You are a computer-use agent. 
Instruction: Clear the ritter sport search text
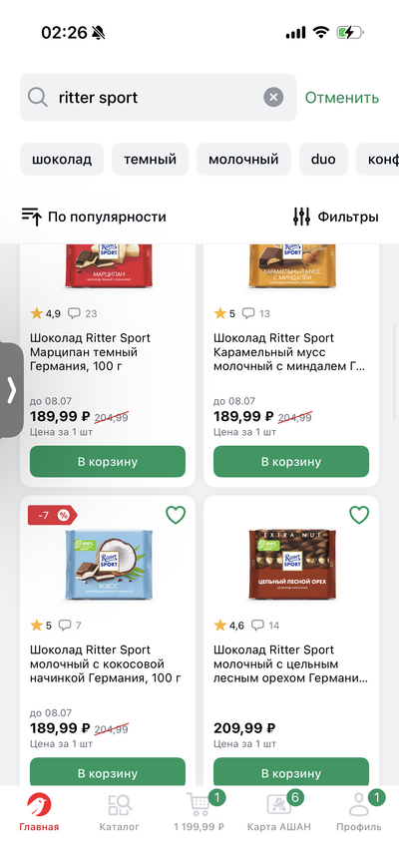273,98
